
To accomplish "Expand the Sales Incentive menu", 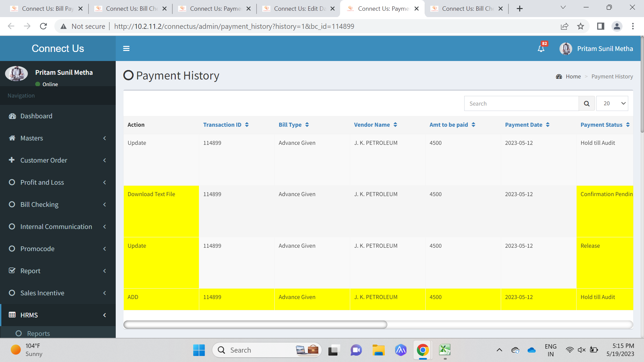I will click(58, 293).
